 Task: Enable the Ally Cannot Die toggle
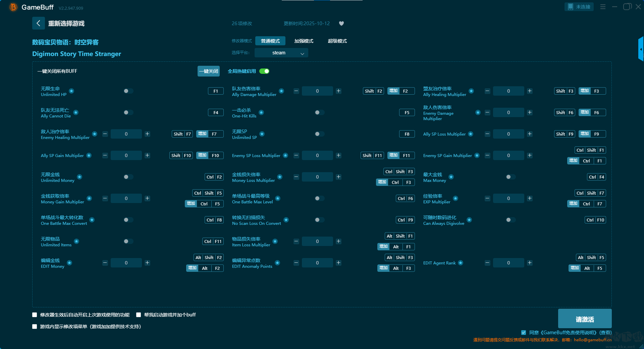128,112
